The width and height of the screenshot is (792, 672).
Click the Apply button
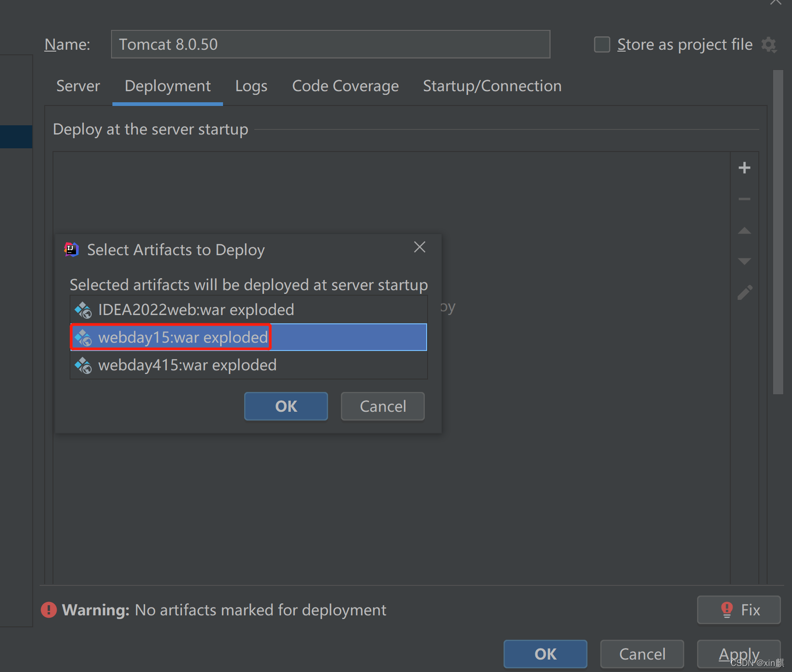[739, 654]
